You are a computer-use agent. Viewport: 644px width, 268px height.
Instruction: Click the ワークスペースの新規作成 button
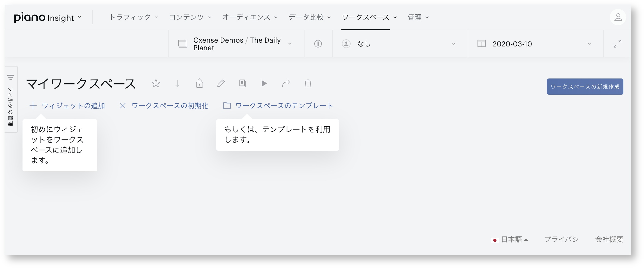585,87
